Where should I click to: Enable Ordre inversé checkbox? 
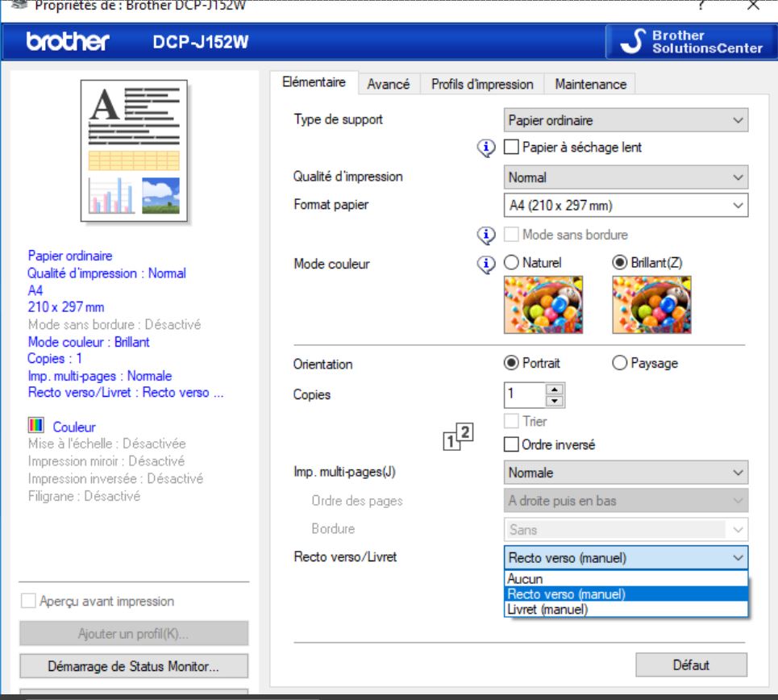click(x=511, y=444)
